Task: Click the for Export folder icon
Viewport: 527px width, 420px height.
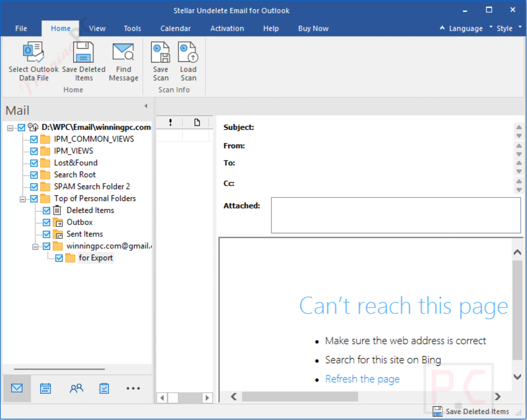Action: click(70, 258)
